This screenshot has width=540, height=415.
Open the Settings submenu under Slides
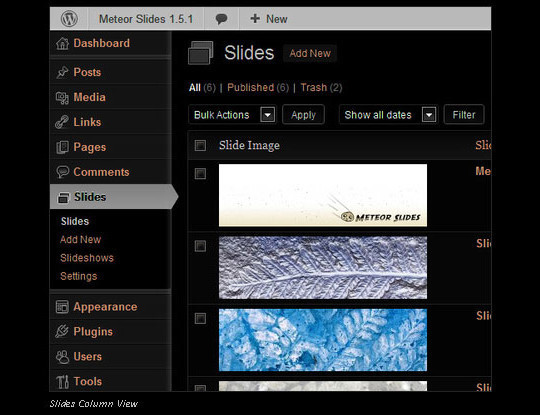tap(79, 276)
